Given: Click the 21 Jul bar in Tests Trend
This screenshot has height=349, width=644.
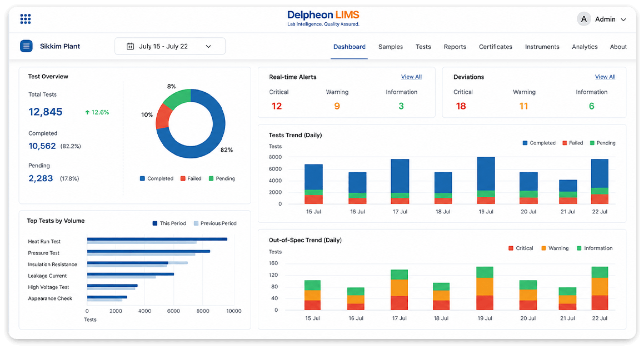Looking at the screenshot, I should point(568,192).
